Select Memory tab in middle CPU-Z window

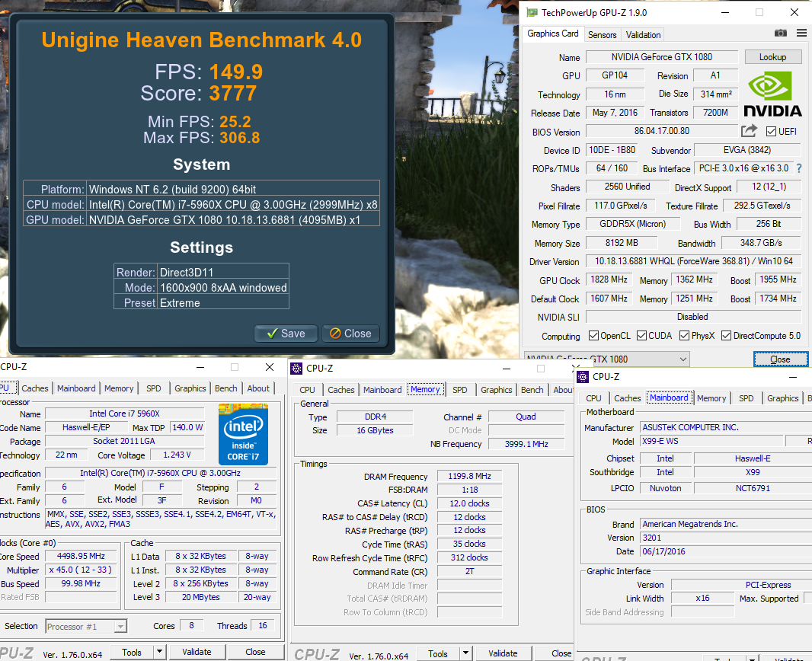(x=425, y=389)
